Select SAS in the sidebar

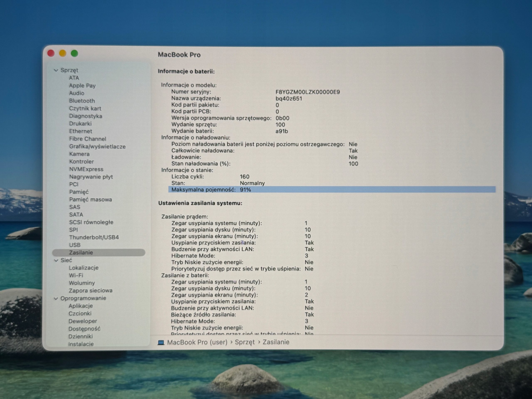[x=75, y=207]
